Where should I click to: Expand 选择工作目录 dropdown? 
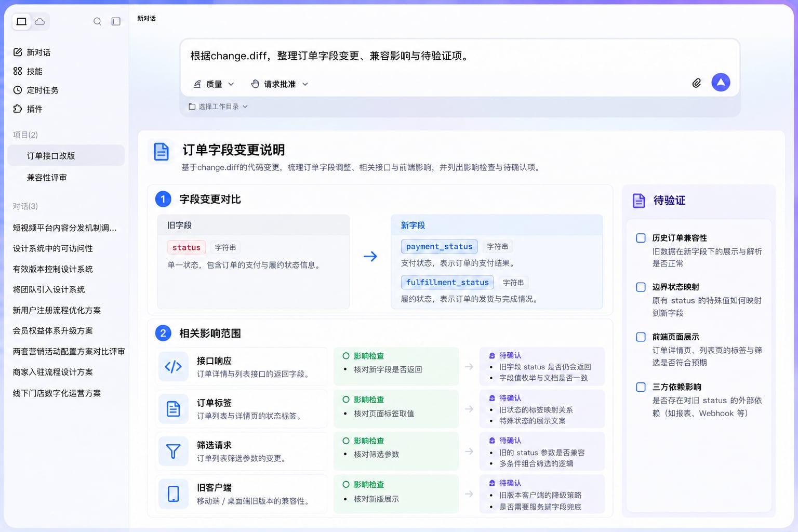[x=218, y=107]
